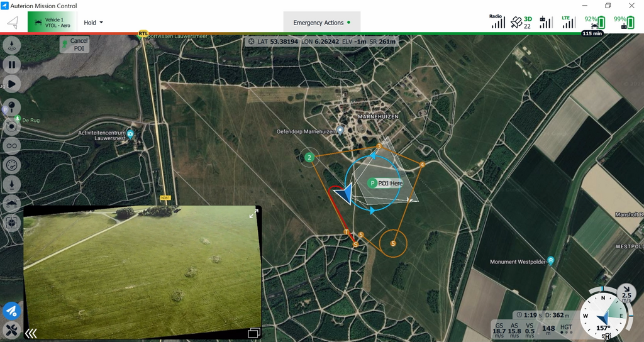The height and width of the screenshot is (342, 644).
Task: Collapse the video panel with triple chevrons
Action: [x=31, y=333]
